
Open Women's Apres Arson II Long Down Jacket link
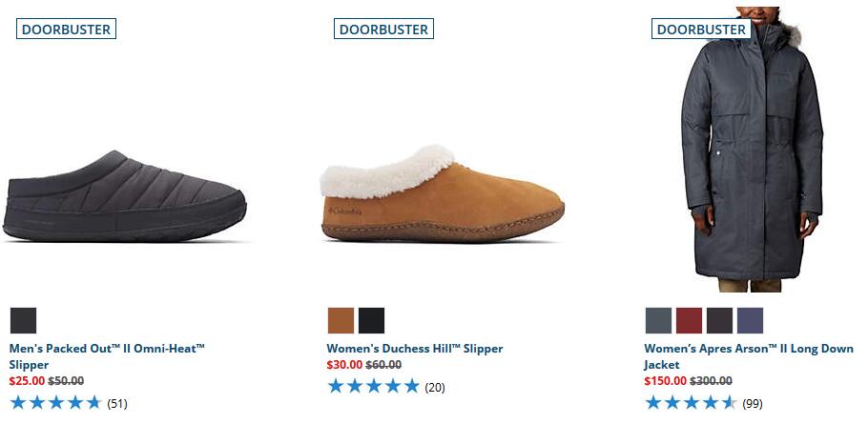coord(749,356)
